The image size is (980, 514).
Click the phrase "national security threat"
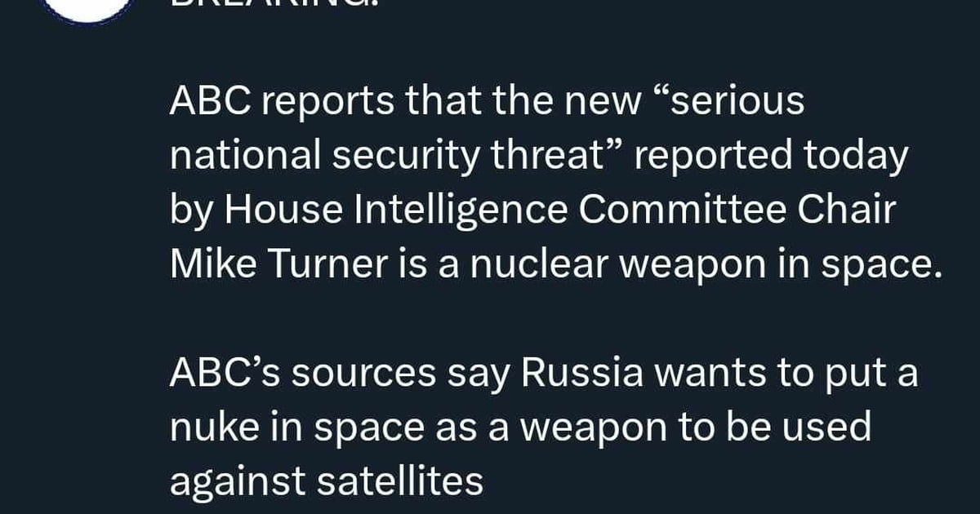[398, 156]
